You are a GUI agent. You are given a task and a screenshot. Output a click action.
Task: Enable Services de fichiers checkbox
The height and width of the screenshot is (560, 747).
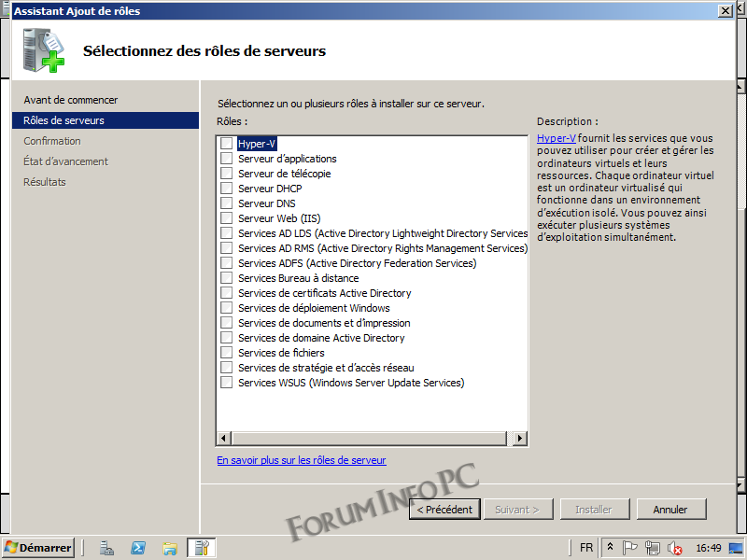[227, 353]
